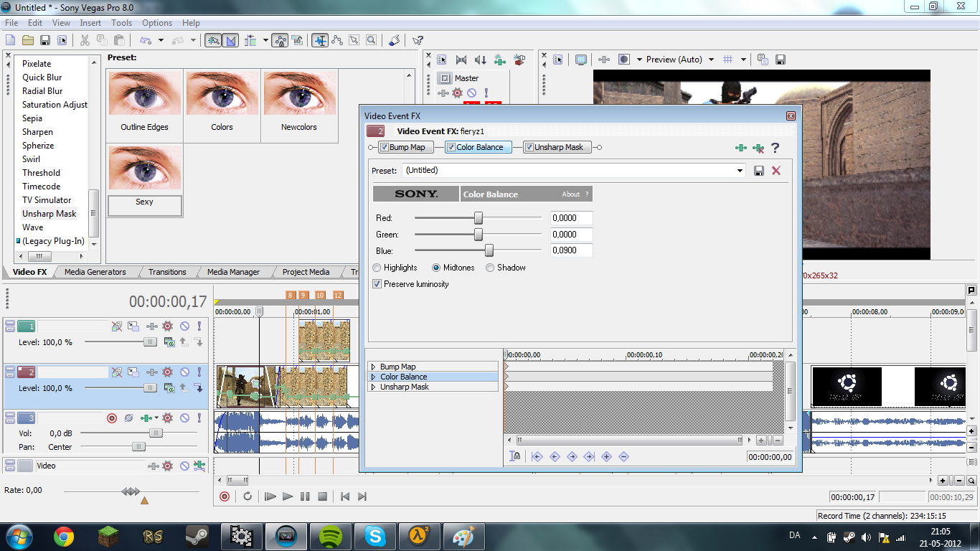Expand the Unsharp Mask keyframe row
The height and width of the screenshot is (551, 980).
(x=373, y=387)
